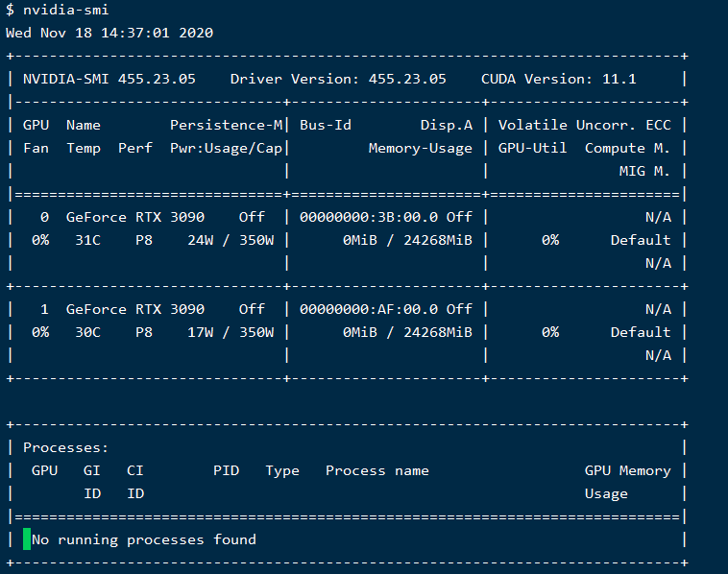This screenshot has width=728, height=574.
Task: Click the '24W / 350W' power reading
Action: [x=231, y=240]
